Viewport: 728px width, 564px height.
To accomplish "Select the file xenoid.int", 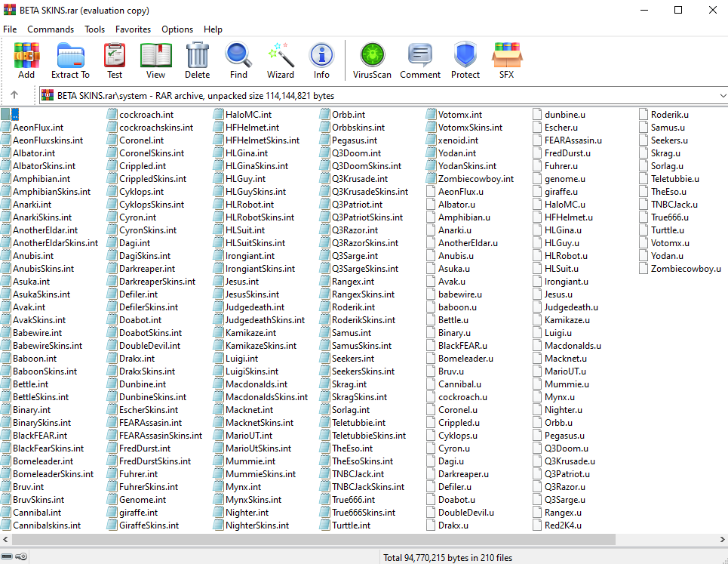I will [458, 140].
